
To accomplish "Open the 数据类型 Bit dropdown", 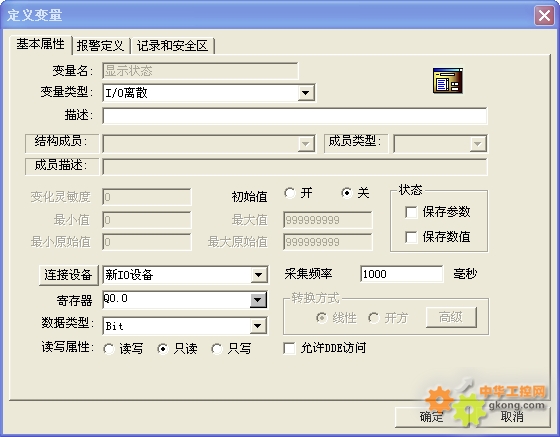I will tap(258, 326).
